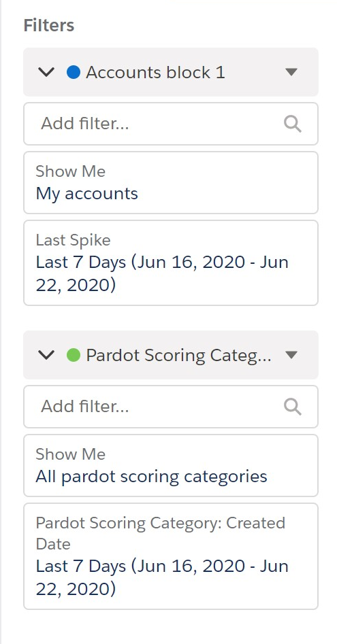Click the 'My accounts' value text
This screenshot has height=644, width=337.
[x=86, y=194]
